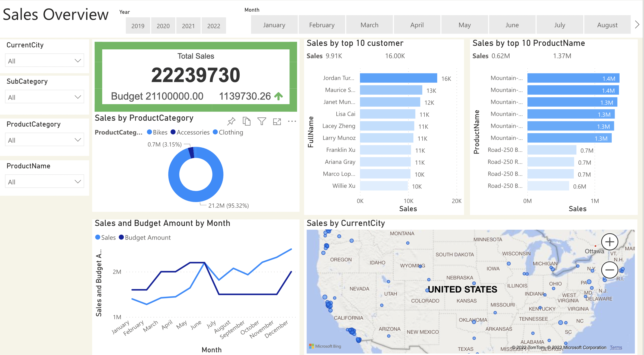The image size is (644, 355).
Task: Select the 0.6M Road-250 product bar
Action: (x=548, y=186)
